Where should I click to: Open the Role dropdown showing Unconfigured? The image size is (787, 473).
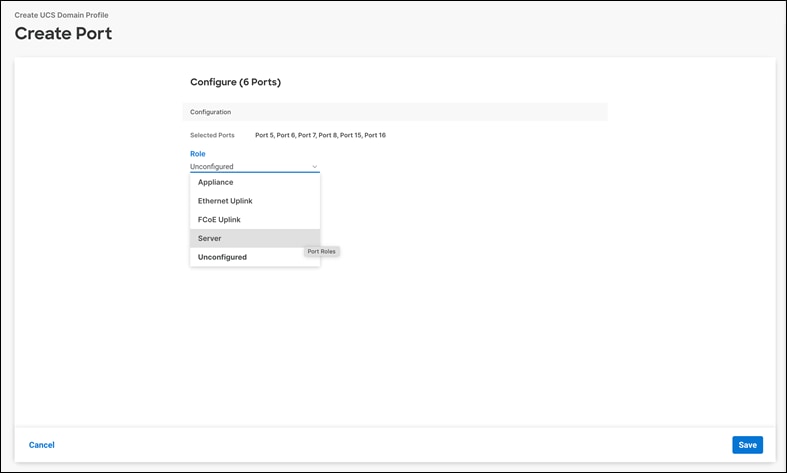[x=254, y=166]
